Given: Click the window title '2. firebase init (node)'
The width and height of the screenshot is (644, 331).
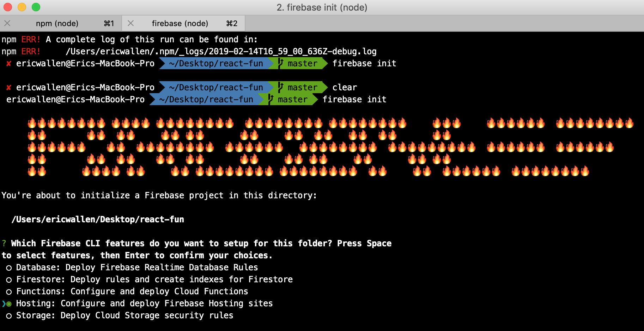Looking at the screenshot, I should (322, 7).
